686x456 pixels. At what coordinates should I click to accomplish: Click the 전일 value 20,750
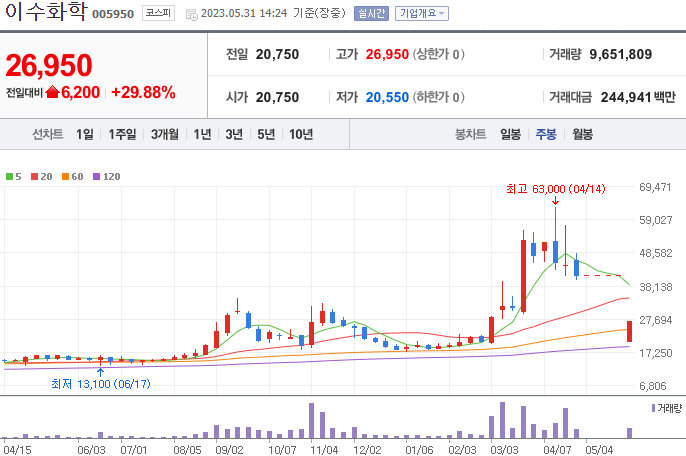tap(277, 54)
